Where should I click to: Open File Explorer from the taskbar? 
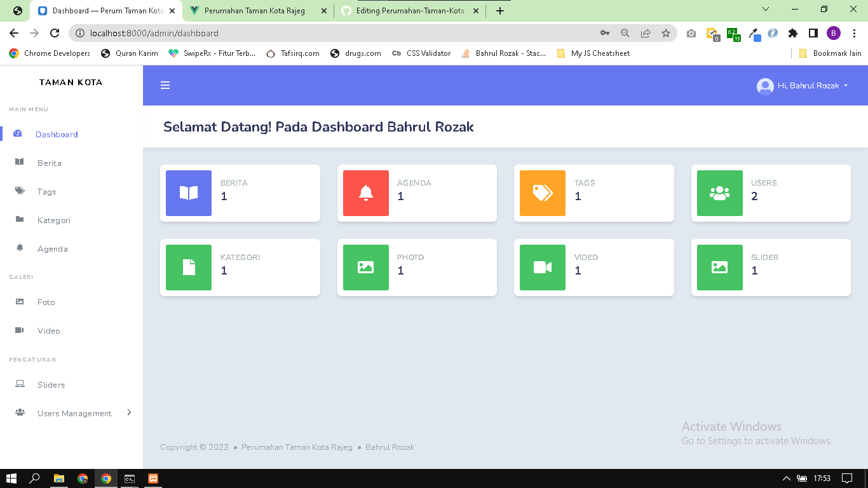point(59,478)
